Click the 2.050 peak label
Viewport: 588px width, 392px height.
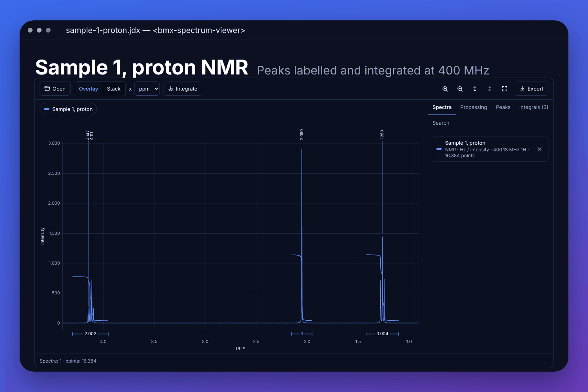[x=302, y=134]
